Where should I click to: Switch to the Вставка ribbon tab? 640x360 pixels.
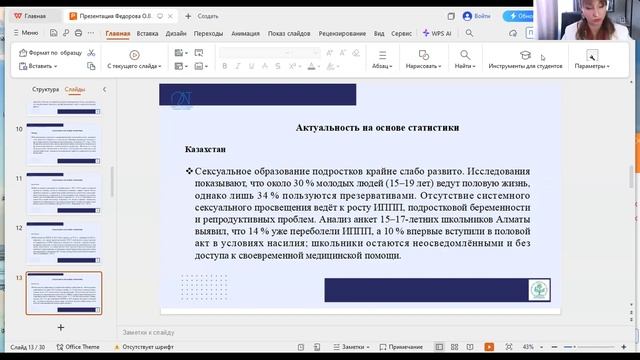[x=147, y=33]
